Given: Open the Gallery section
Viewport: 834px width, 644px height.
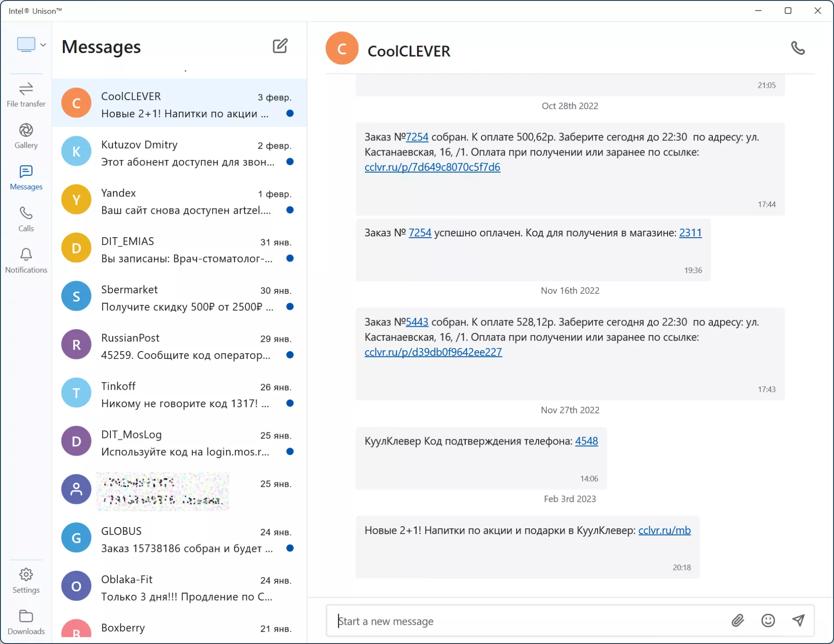Looking at the screenshot, I should pos(26,136).
